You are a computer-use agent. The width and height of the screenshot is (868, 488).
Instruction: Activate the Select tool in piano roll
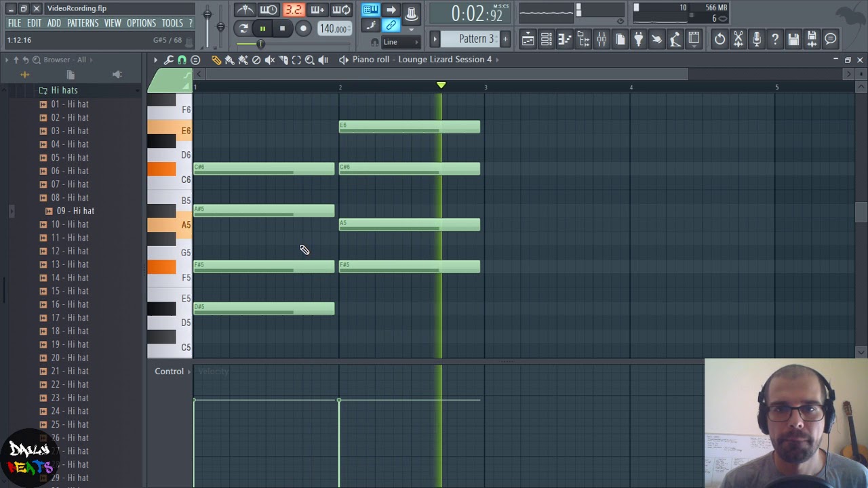tap(296, 60)
